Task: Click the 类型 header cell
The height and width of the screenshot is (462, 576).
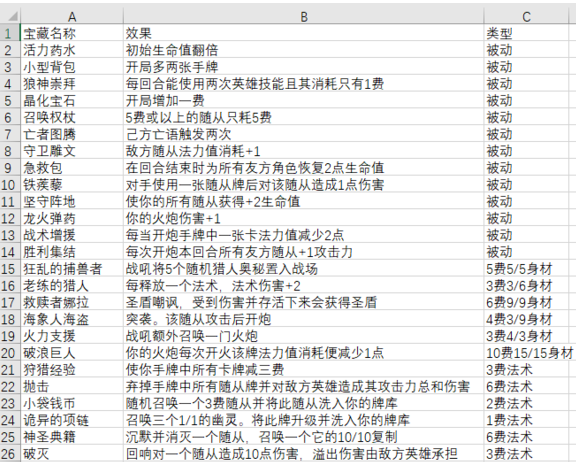Action: [526, 33]
